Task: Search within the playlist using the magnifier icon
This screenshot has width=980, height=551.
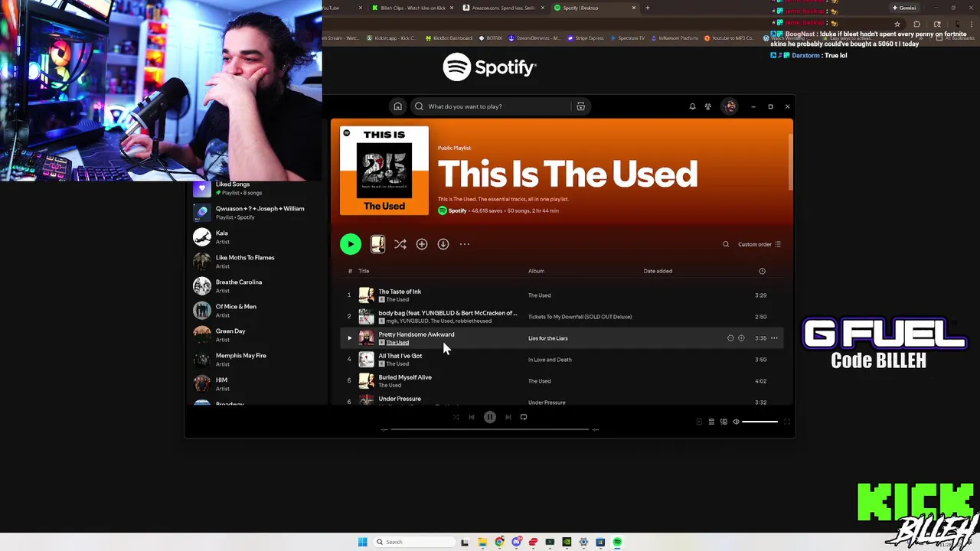Action: click(x=726, y=244)
